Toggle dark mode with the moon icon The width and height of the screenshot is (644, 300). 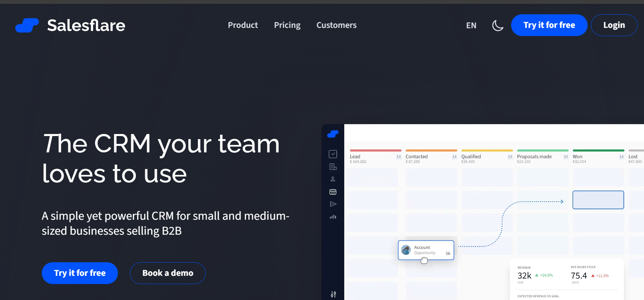coord(498,25)
